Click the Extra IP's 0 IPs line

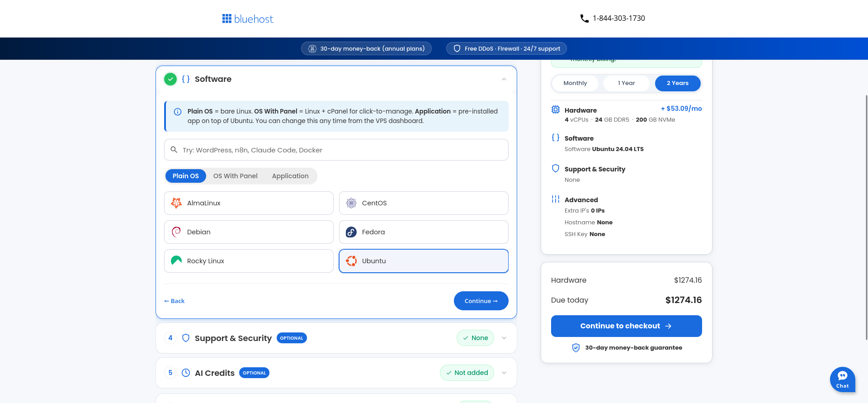coord(585,211)
